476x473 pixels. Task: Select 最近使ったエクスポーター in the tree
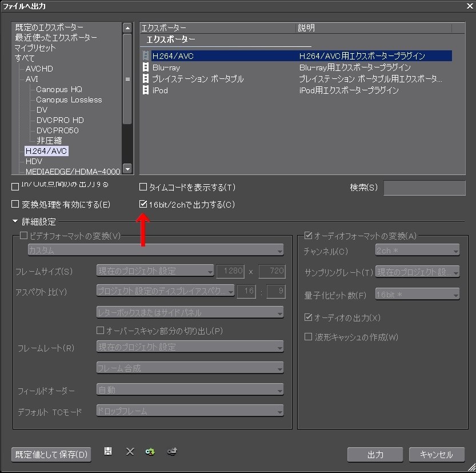coord(56,37)
